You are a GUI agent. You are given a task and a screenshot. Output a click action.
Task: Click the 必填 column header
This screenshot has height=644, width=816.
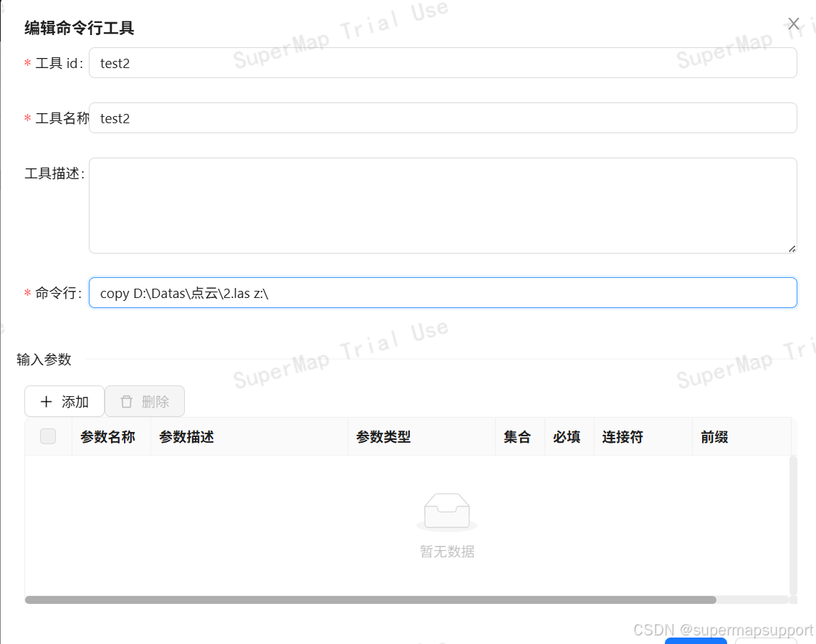[569, 436]
